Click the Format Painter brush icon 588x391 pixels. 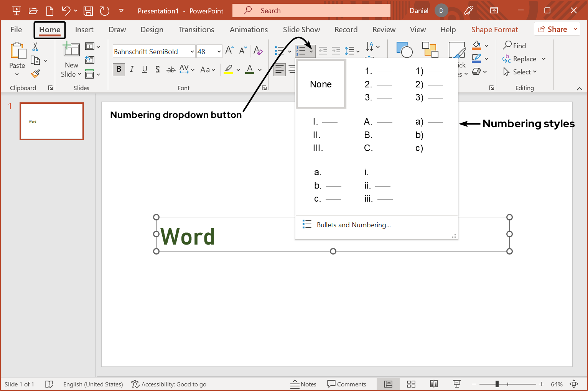[x=36, y=73]
